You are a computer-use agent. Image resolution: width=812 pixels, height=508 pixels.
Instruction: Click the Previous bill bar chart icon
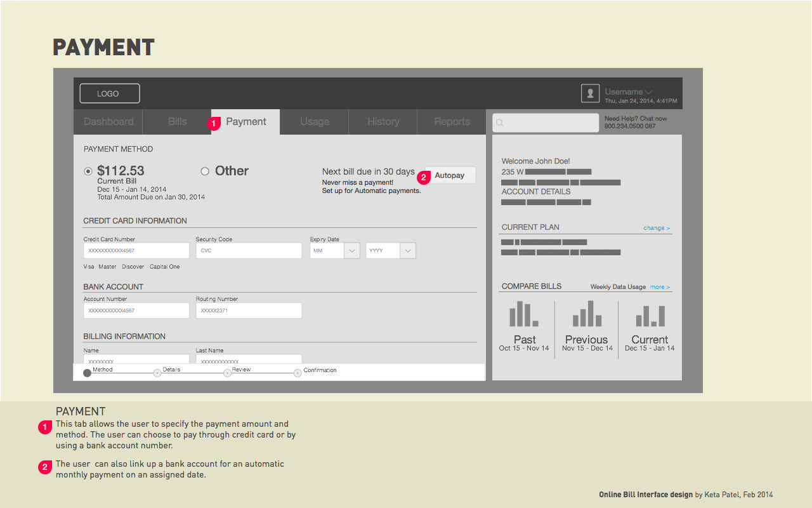[587, 314]
